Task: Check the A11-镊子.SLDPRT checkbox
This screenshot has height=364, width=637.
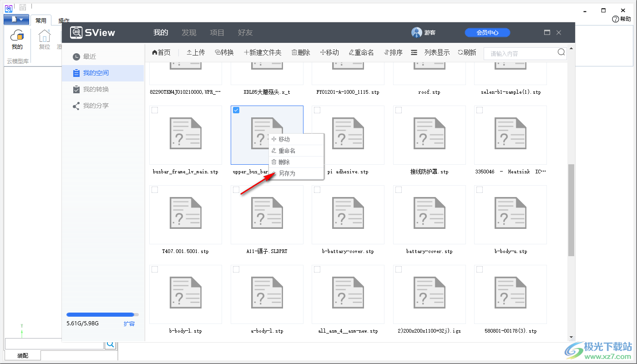Action: 236,190
